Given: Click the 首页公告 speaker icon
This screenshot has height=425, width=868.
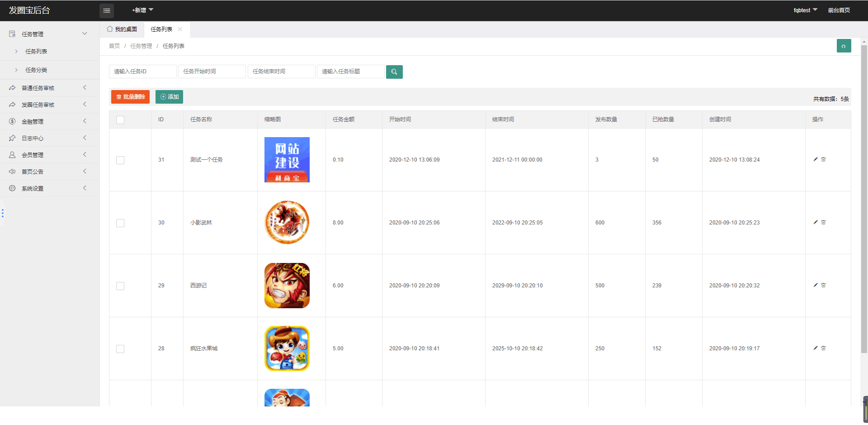Looking at the screenshot, I should coord(12,172).
